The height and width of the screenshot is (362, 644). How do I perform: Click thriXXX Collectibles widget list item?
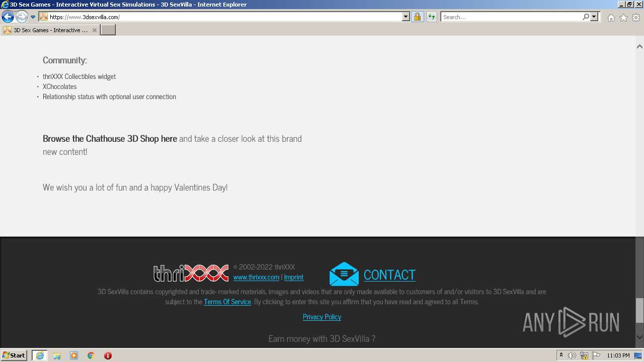pyautogui.click(x=79, y=76)
